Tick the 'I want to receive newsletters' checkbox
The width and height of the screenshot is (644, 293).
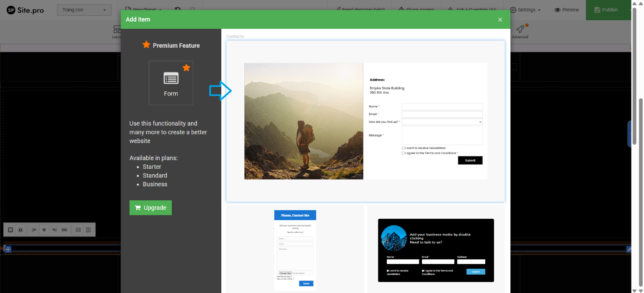click(403, 148)
